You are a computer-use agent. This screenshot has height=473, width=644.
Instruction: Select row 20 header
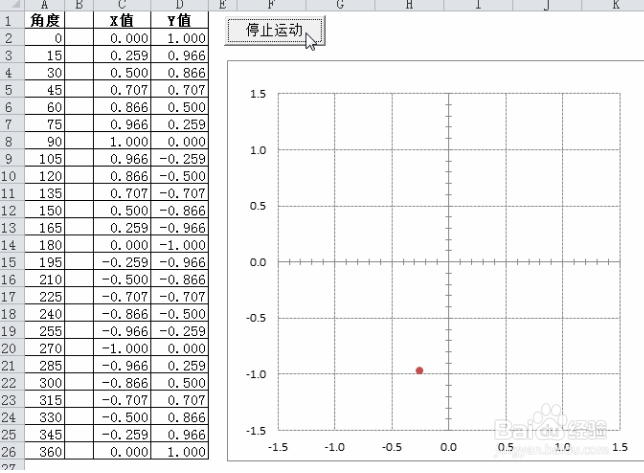tap(12, 349)
